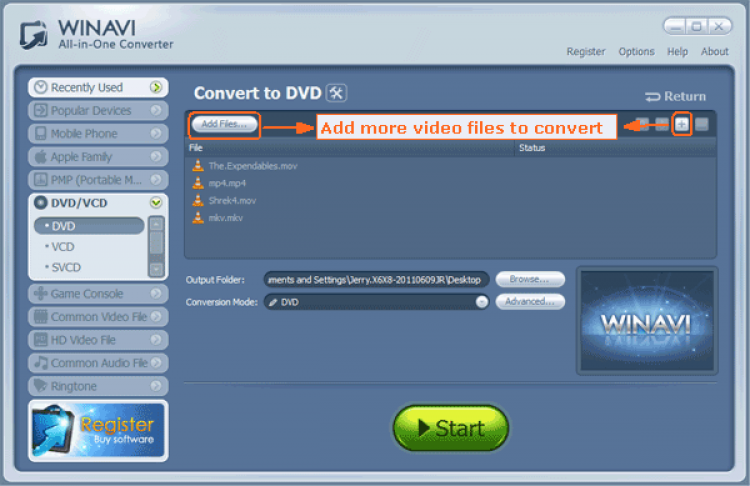The height and width of the screenshot is (486, 750).
Task: Click the remove icon right of the plus icon
Action: point(702,125)
